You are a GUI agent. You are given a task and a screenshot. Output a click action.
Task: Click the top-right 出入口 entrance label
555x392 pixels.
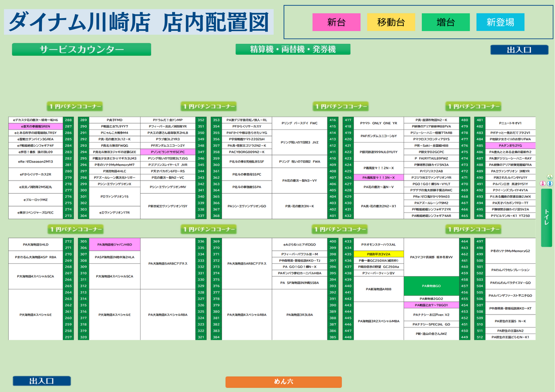(519, 50)
